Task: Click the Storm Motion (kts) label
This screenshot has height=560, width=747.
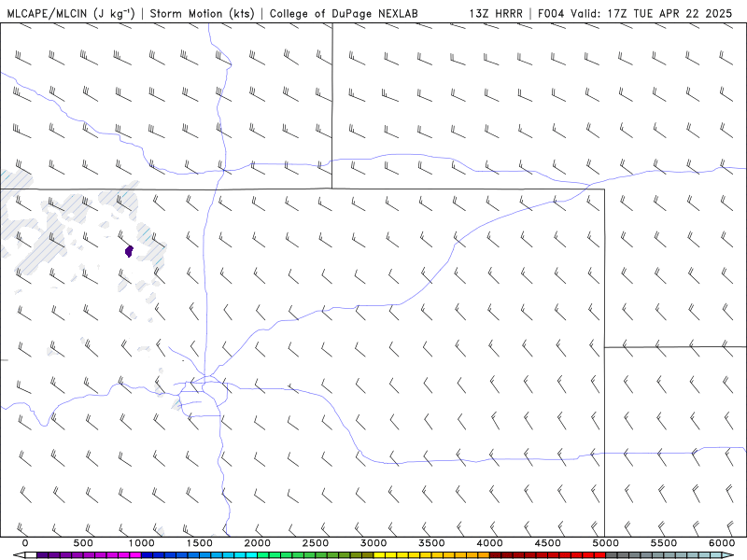Action: pyautogui.click(x=203, y=13)
